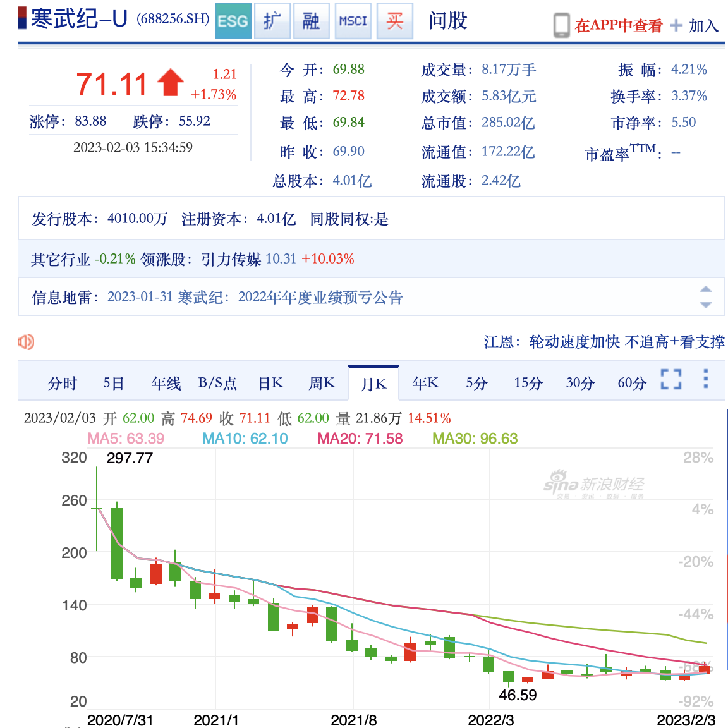The width and height of the screenshot is (728, 728).
Task: Open 在APP中查看 link
Action: (619, 25)
